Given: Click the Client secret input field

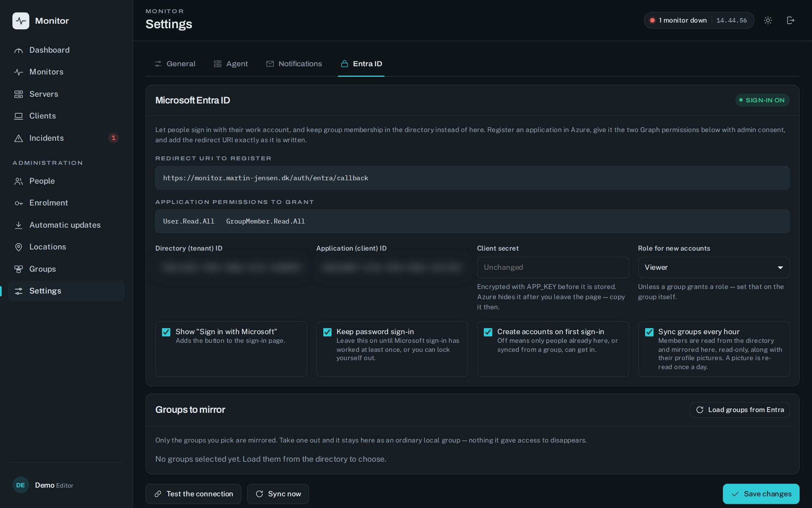Looking at the screenshot, I should [x=553, y=268].
